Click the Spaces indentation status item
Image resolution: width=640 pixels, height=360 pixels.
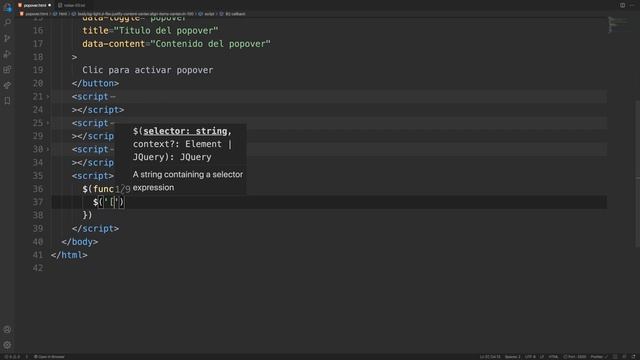pos(513,357)
